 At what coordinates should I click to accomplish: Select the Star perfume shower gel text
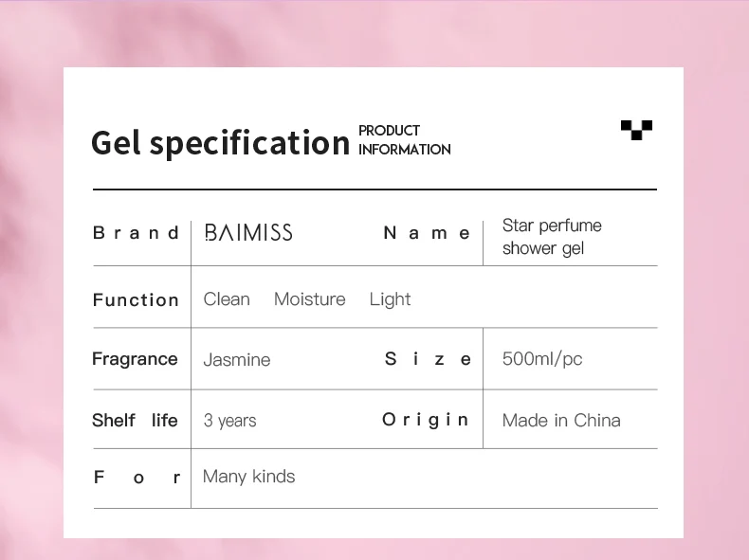tap(551, 237)
